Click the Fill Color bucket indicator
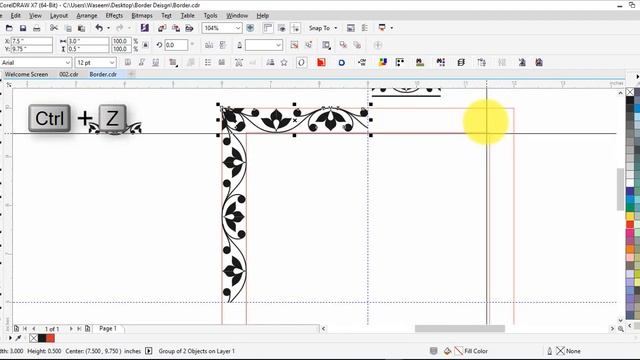 tap(447, 351)
